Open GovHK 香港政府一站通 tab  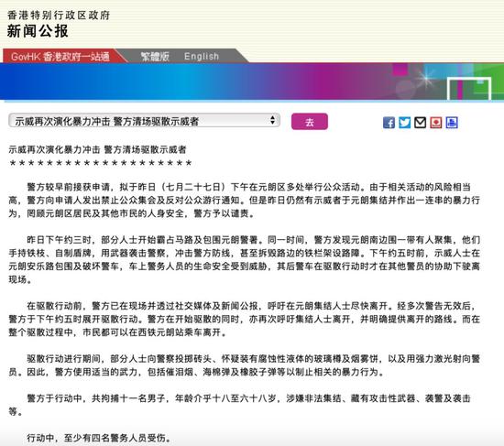click(x=60, y=56)
